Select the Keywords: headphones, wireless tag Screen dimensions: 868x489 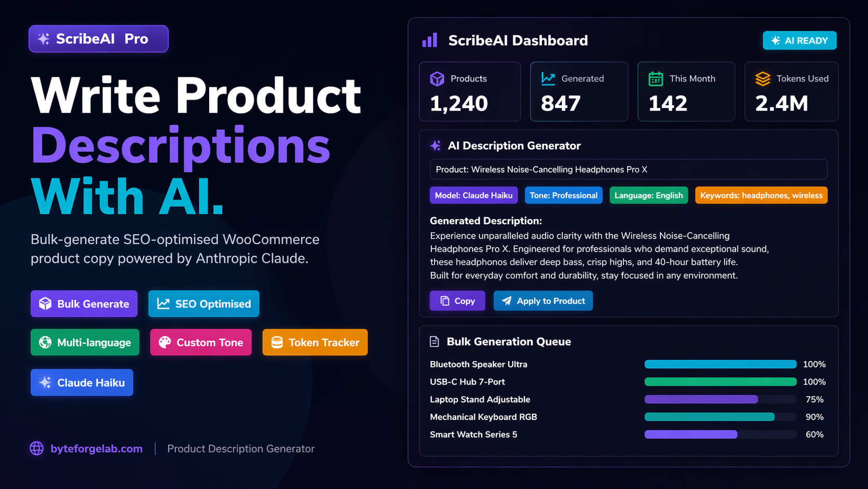(761, 195)
